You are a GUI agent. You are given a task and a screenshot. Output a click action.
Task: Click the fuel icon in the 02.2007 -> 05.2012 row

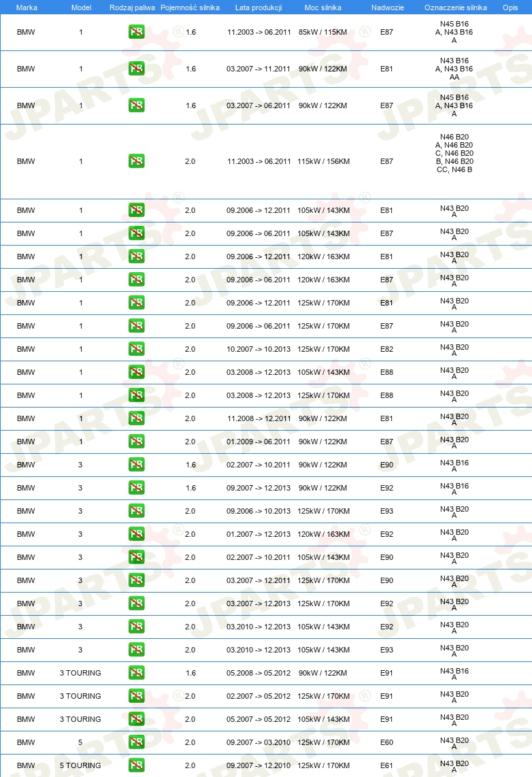point(136,696)
